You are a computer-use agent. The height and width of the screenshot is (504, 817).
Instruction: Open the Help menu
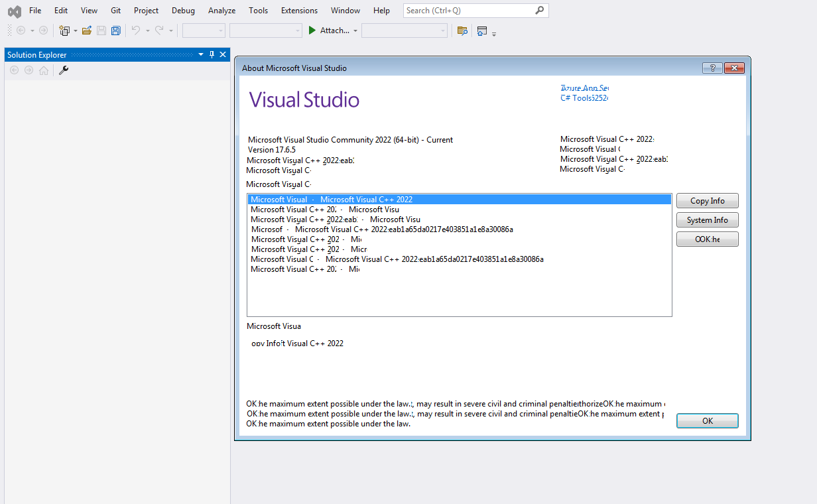(381, 11)
